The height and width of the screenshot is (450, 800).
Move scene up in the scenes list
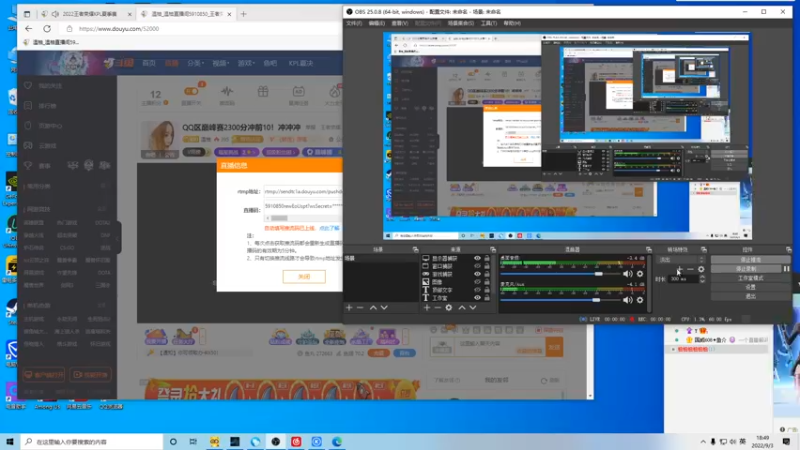(373, 308)
